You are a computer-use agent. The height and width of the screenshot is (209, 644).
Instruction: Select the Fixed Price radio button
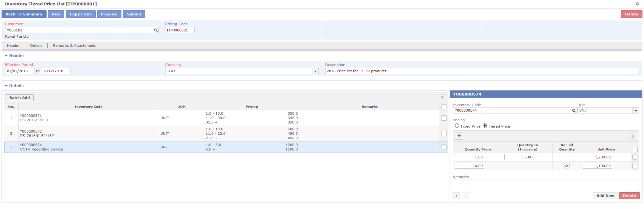pyautogui.click(x=457, y=126)
